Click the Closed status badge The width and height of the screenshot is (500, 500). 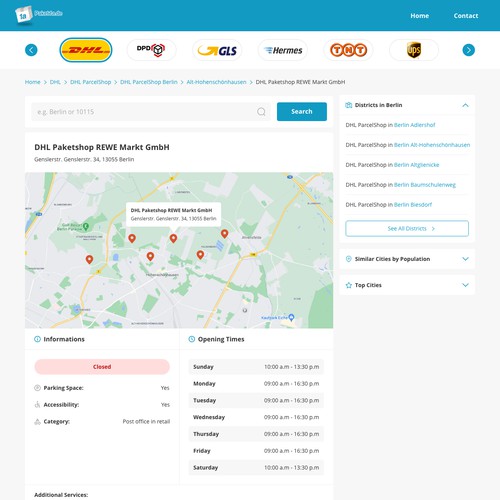pos(102,367)
